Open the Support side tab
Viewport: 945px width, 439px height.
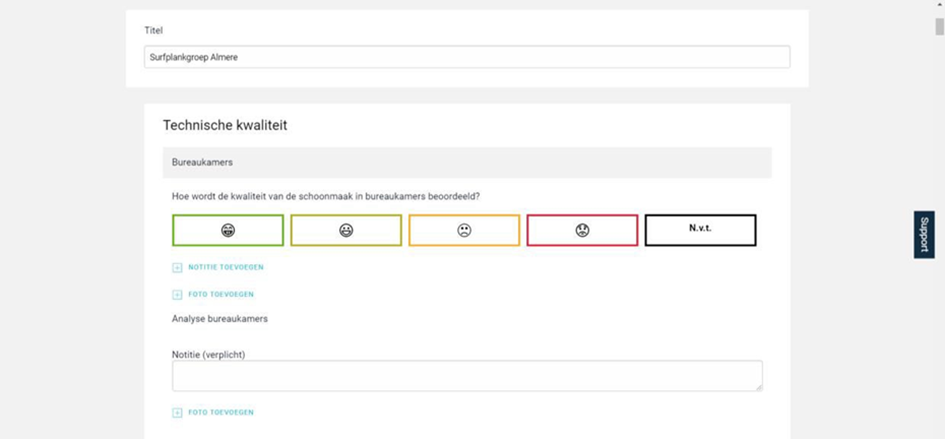[x=924, y=235]
